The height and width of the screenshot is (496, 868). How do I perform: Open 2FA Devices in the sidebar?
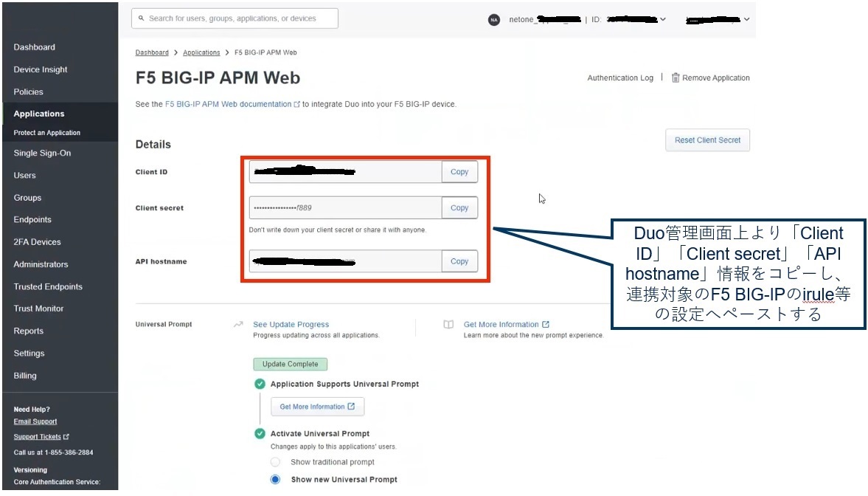coord(37,242)
